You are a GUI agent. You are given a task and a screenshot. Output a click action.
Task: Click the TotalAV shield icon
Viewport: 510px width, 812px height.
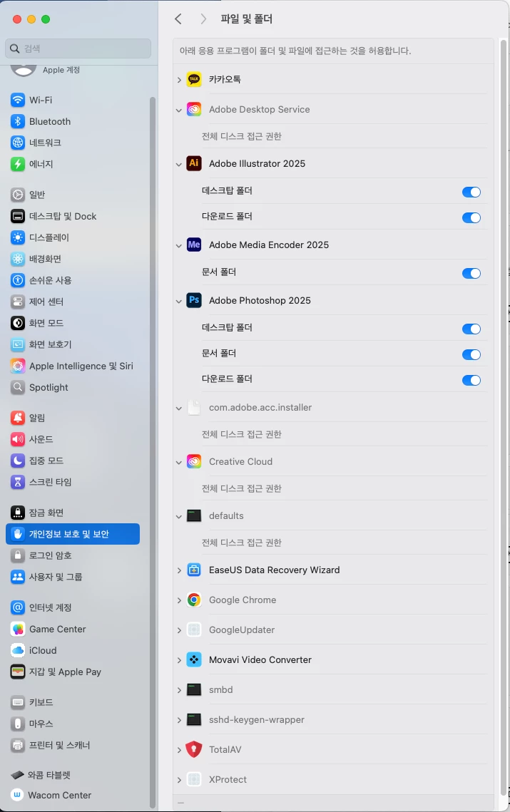[194, 749]
